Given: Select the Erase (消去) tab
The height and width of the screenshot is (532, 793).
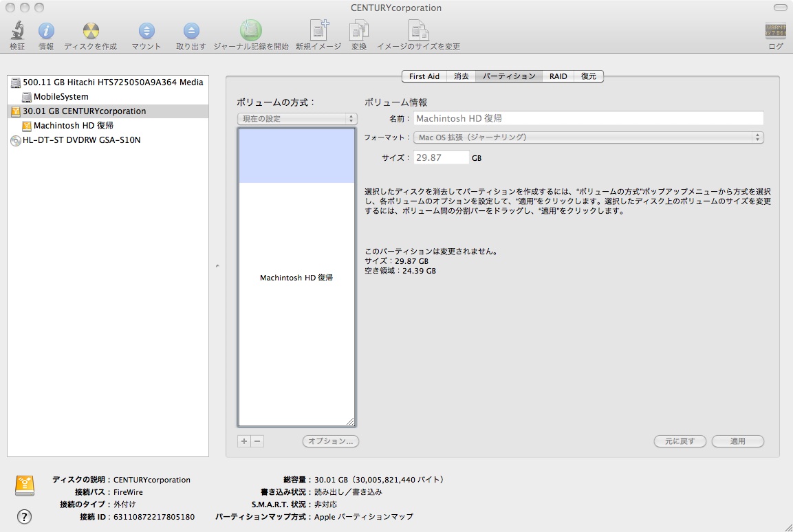Looking at the screenshot, I should [x=461, y=76].
